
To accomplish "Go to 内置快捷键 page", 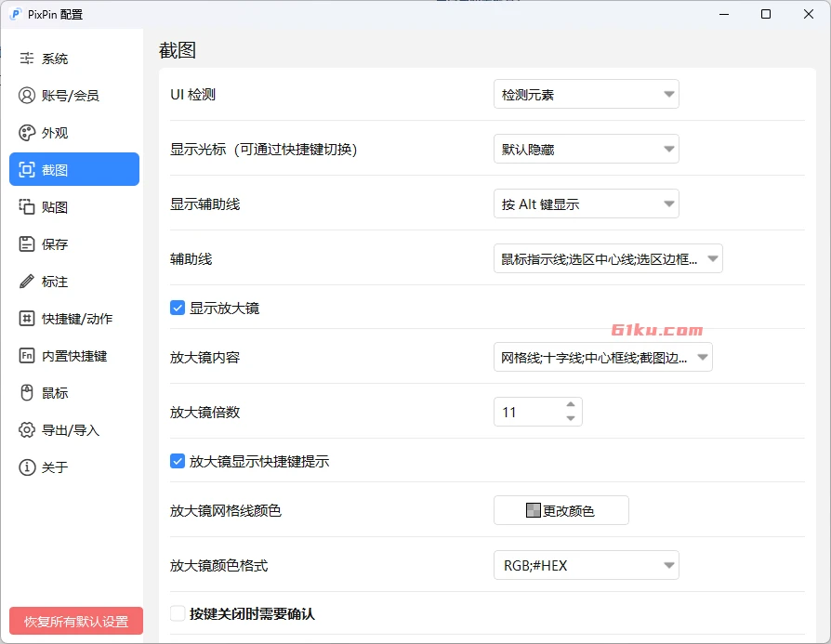I will pos(74,355).
